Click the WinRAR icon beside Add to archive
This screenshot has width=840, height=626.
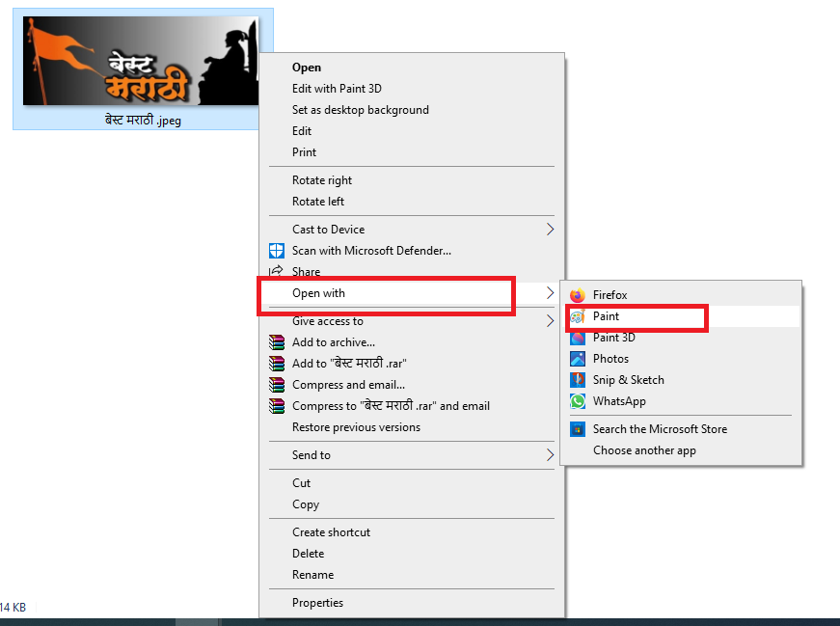tap(277, 342)
